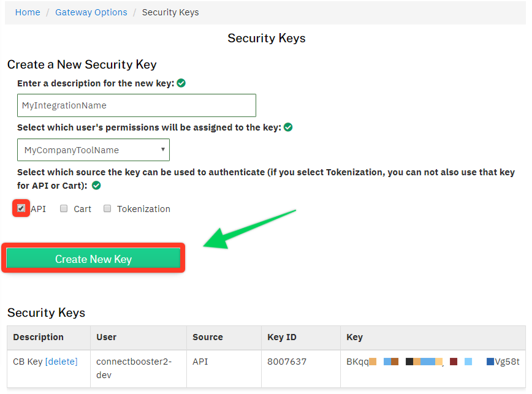
Task: Enable the Cart source checkbox
Action: pos(64,209)
